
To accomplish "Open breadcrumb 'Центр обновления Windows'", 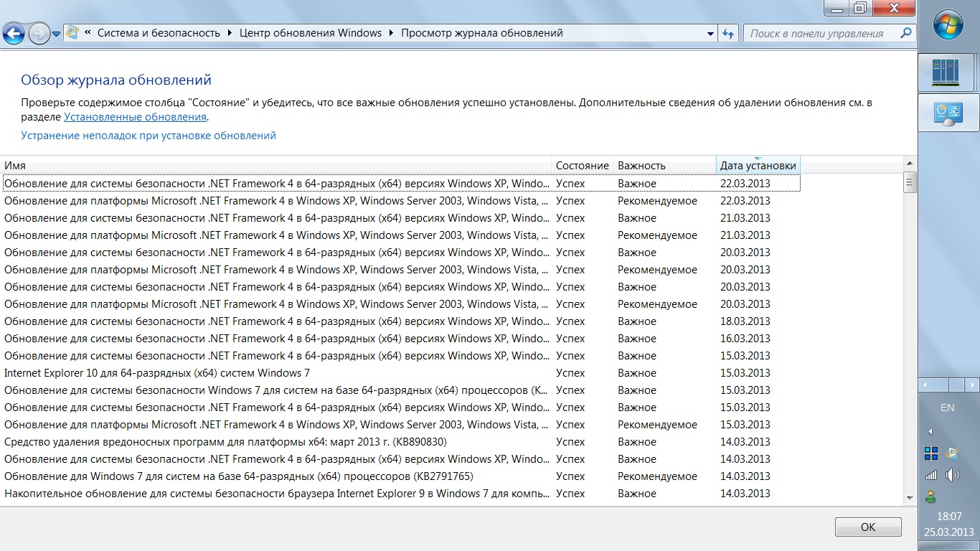I will point(311,33).
